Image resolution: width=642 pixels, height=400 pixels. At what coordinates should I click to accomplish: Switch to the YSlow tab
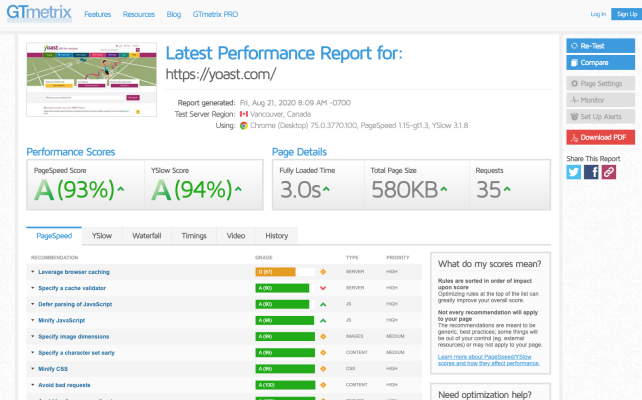click(x=101, y=236)
